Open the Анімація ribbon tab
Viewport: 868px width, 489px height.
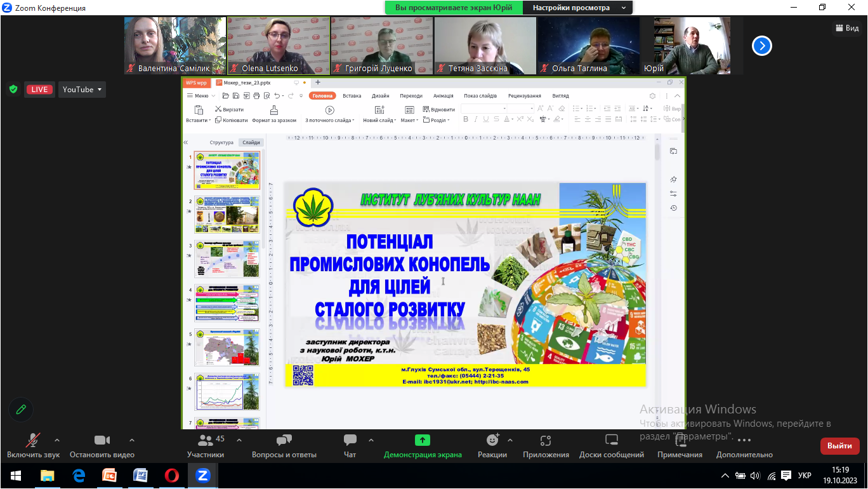click(x=444, y=96)
